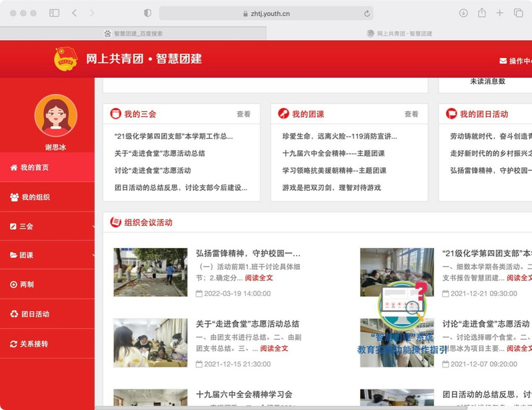
Task: Click calendar icon beside 2021-12-07 09:20:00
Action: [445, 364]
